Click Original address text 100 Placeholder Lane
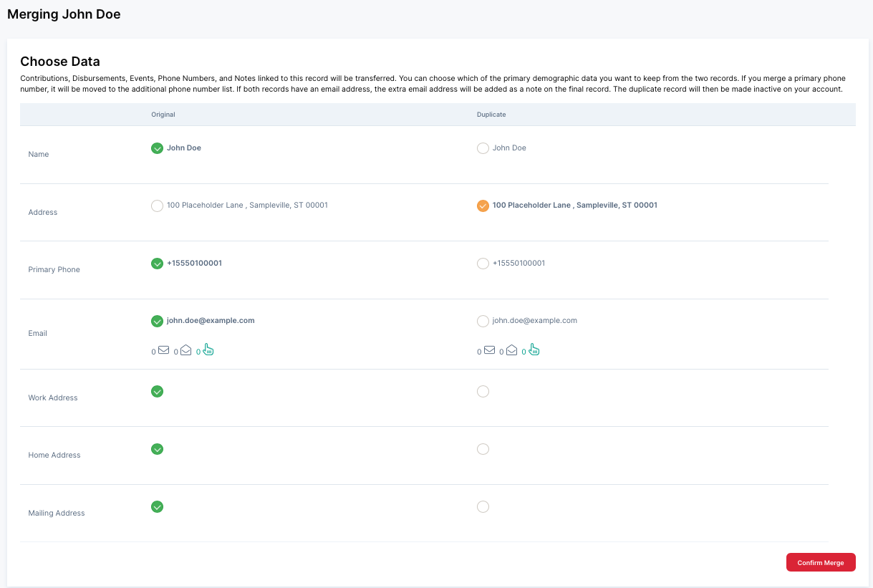Viewport: 873px width, 588px height. [247, 205]
